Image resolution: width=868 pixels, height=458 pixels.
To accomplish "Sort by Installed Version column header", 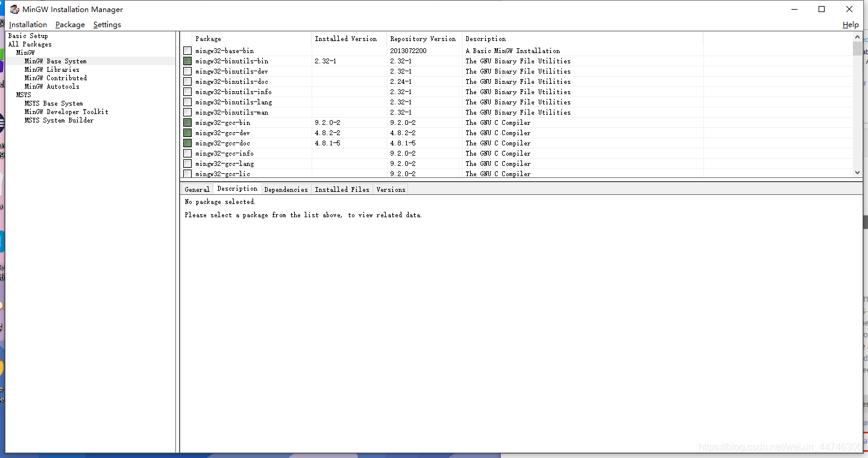I will click(350, 39).
